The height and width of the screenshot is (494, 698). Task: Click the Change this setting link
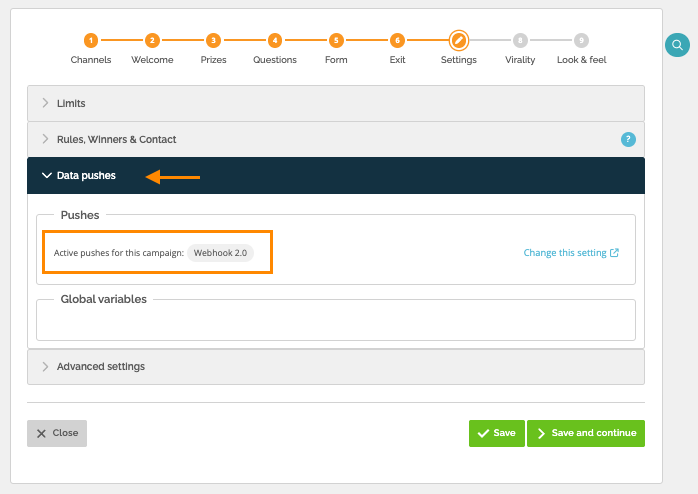[x=571, y=253]
